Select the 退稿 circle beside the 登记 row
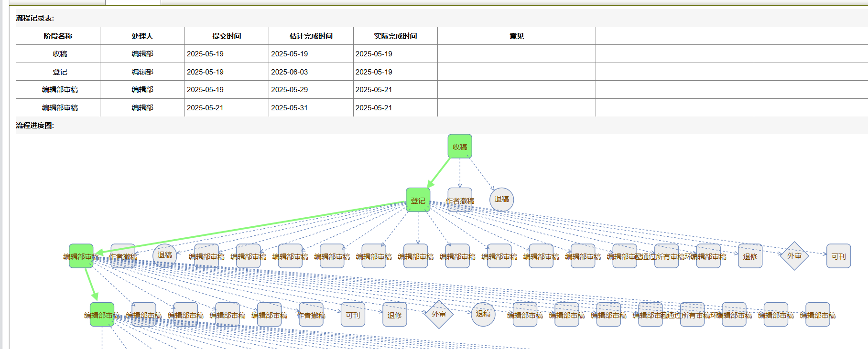The height and width of the screenshot is (349, 868). (x=501, y=199)
